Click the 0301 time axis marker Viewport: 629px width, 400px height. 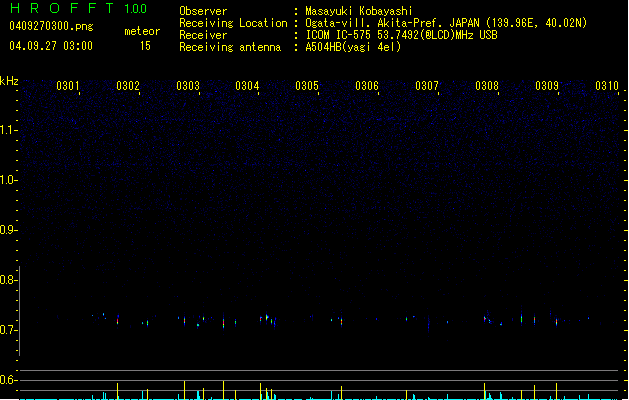point(68,85)
